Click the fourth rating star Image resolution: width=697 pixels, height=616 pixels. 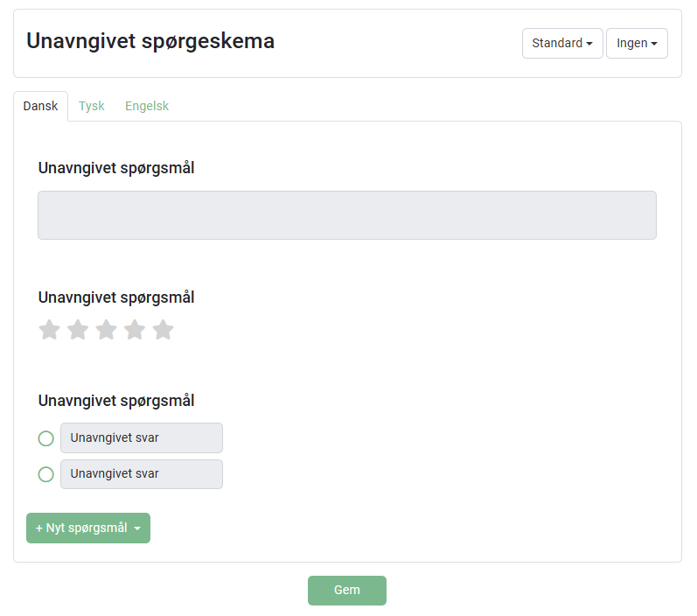[135, 330]
